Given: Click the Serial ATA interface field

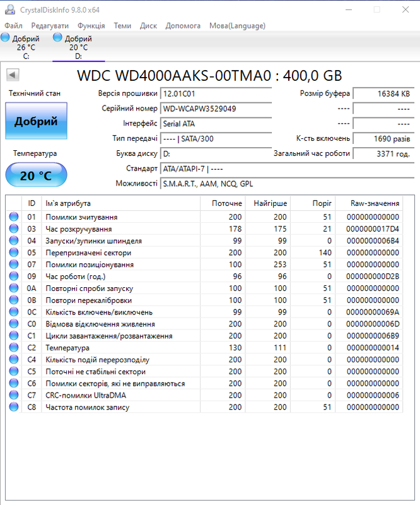Looking at the screenshot, I should [x=216, y=124].
